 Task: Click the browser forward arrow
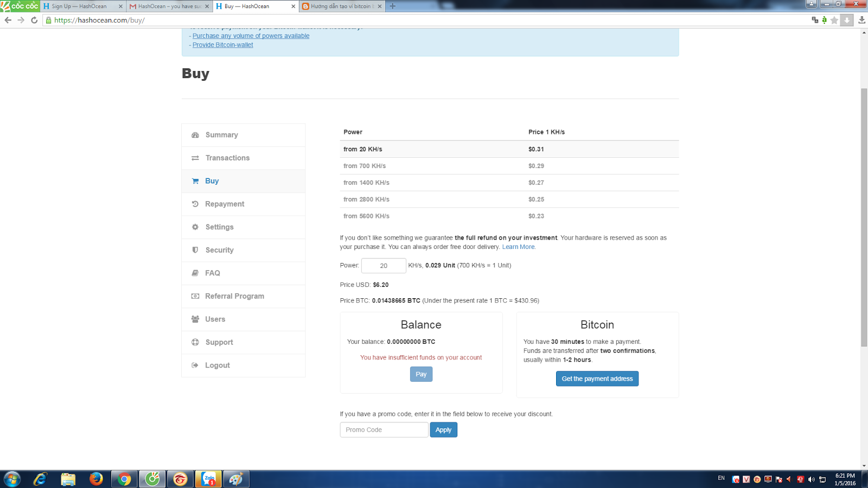pyautogui.click(x=21, y=20)
